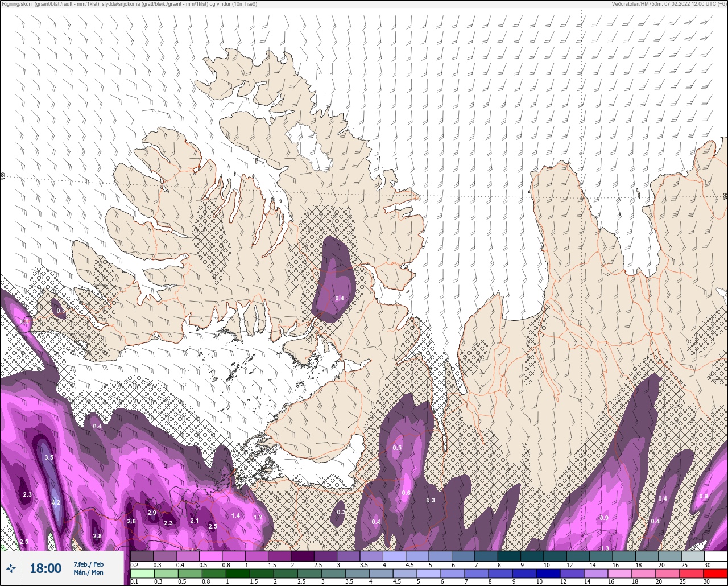Select the upper legend swatch above 0.2
The height and width of the screenshot is (586, 728).
142,556
